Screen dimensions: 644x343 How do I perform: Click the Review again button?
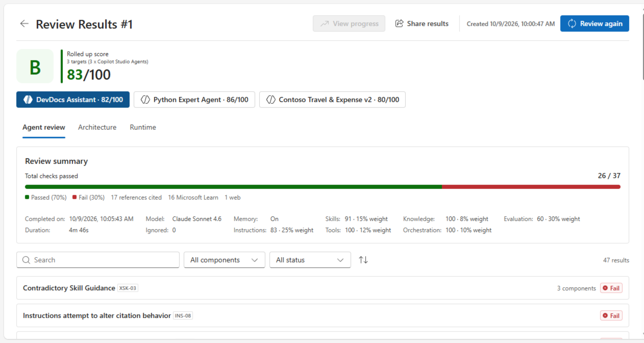[595, 23]
